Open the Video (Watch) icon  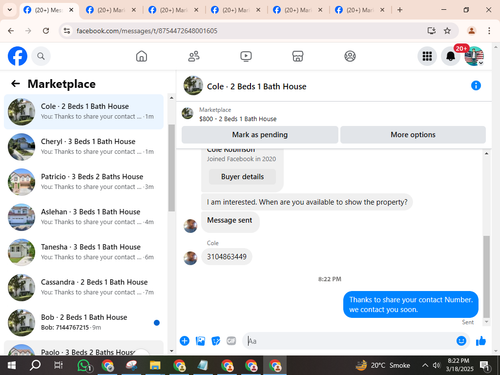point(246,56)
